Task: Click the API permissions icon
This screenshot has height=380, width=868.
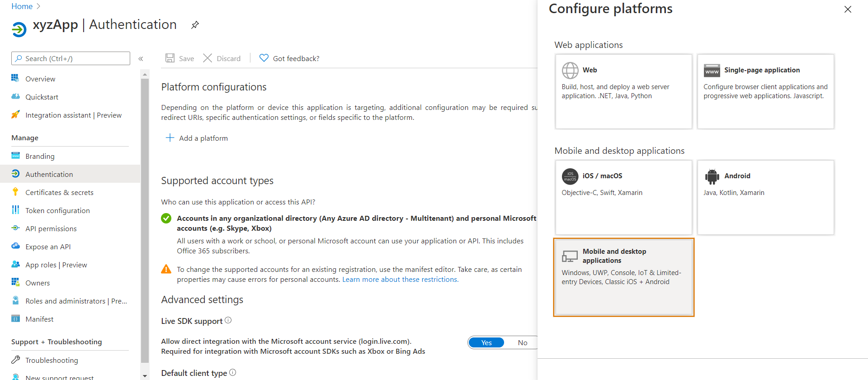Action: point(15,228)
